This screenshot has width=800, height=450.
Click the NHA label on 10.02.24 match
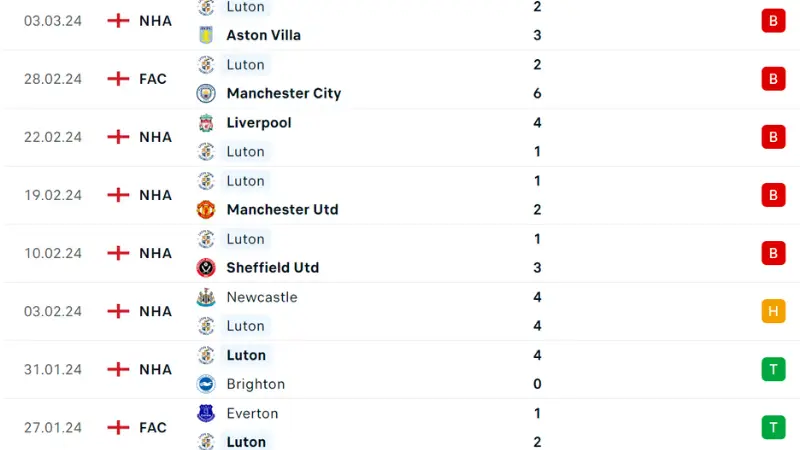156,254
